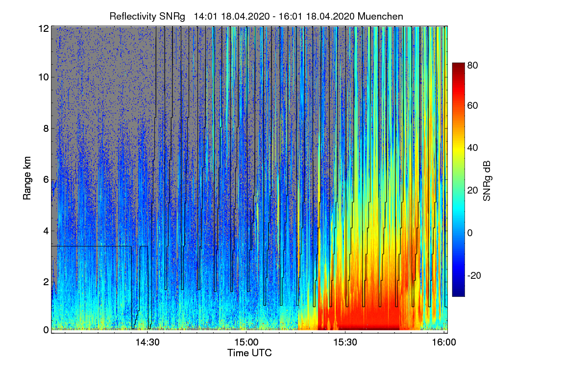Click the range axis tick label '8'

46,128
